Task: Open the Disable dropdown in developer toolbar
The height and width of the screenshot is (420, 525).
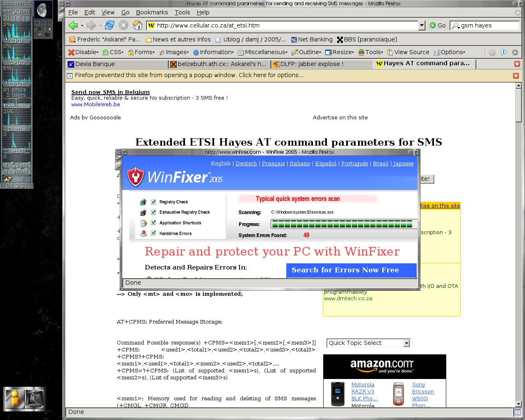Action: tap(83, 52)
